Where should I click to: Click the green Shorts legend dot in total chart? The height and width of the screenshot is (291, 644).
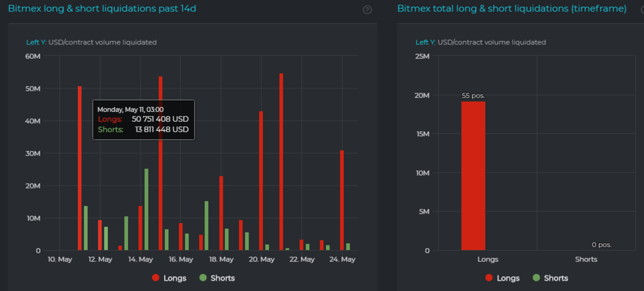[536, 278]
